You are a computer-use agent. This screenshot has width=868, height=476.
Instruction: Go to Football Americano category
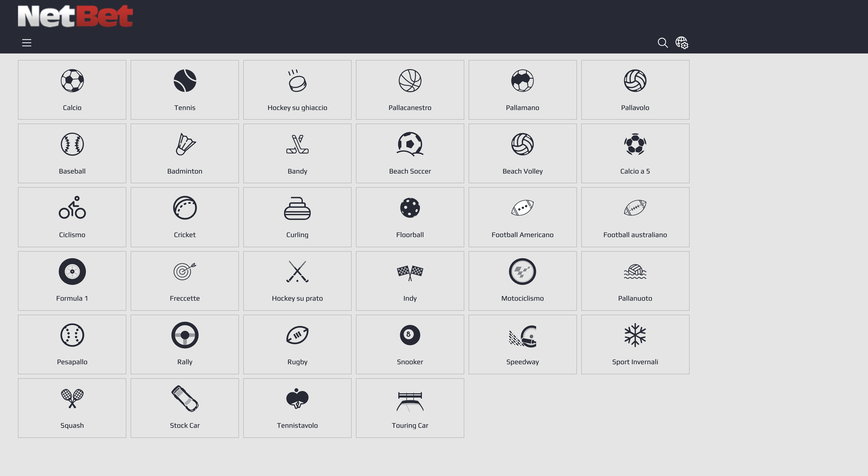(522, 217)
